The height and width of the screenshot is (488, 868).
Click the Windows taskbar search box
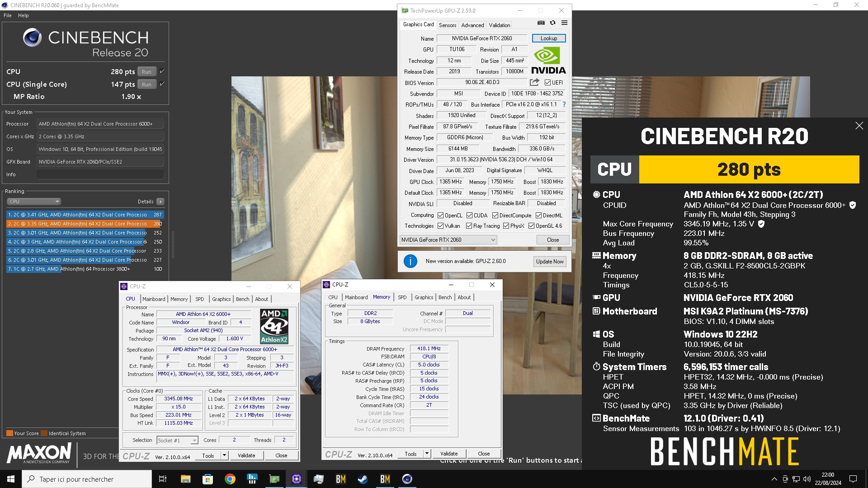[87, 479]
